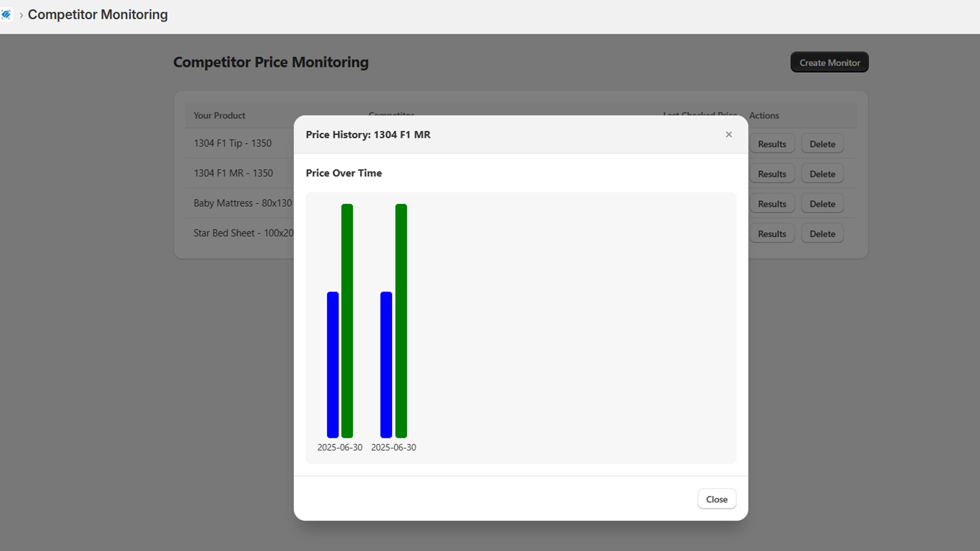Click the app logo in the breadcrumb bar
This screenshot has height=551, width=980.
pyautogui.click(x=7, y=14)
